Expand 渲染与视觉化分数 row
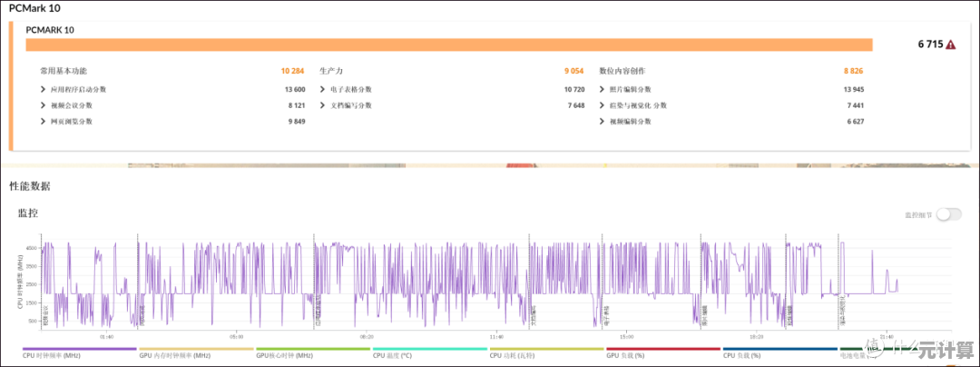The image size is (980, 367). click(603, 105)
